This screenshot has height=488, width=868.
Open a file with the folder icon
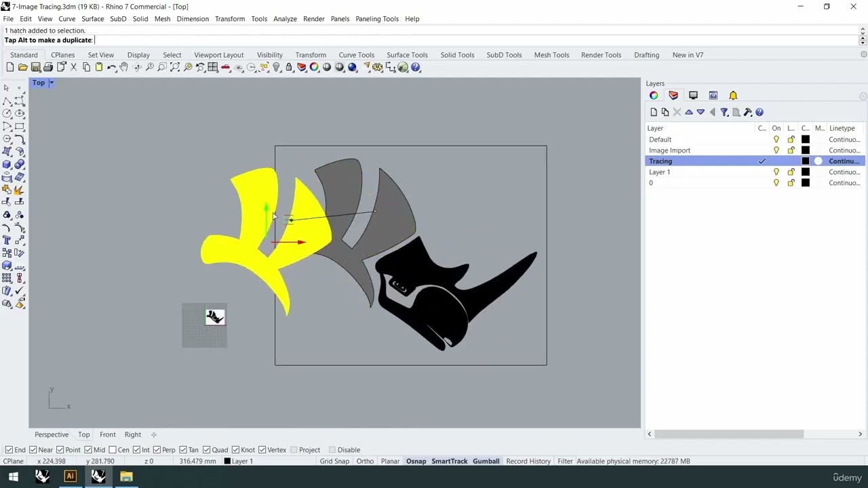tap(22, 67)
